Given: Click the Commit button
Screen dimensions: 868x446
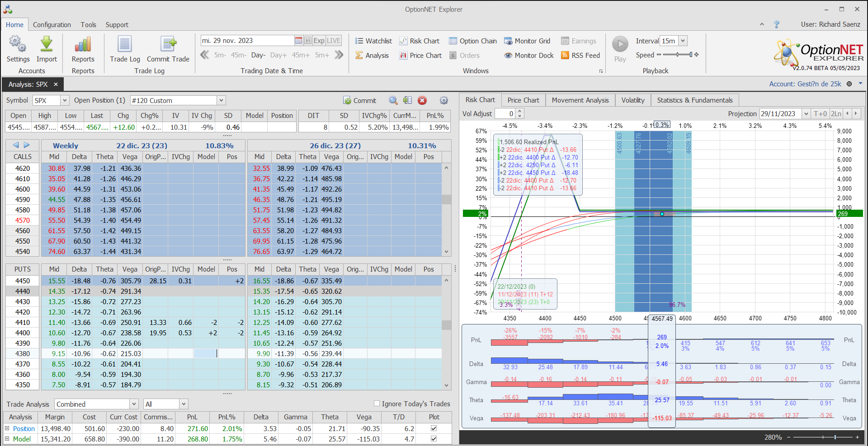Looking at the screenshot, I should [x=359, y=100].
